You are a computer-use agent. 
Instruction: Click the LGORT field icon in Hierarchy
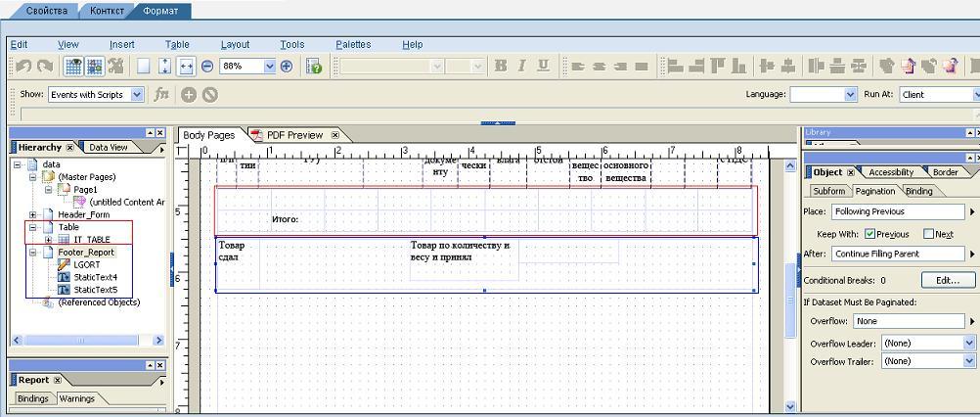[64, 264]
